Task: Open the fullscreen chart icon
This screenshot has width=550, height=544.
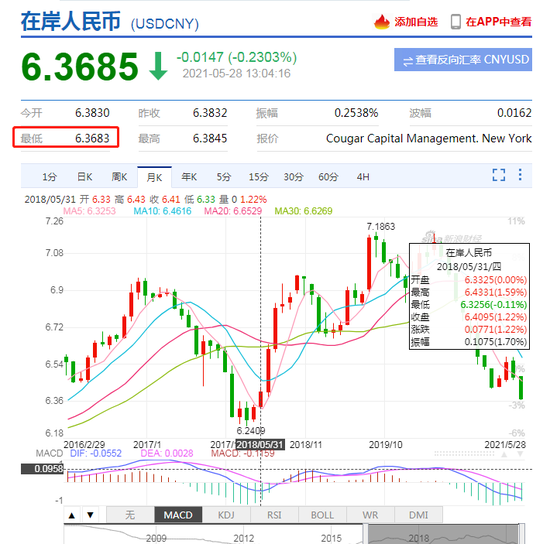Action: [x=499, y=175]
